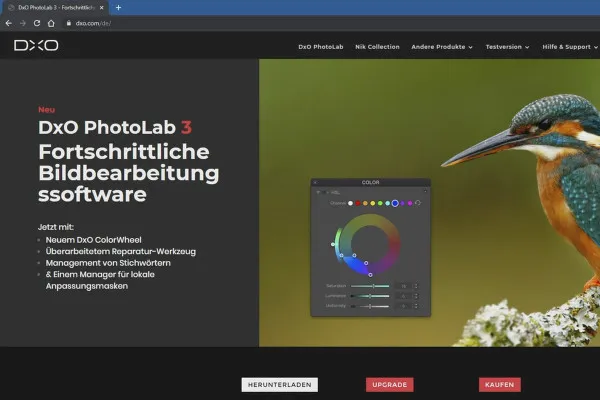Click the Saturation value stepper arrows

point(416,286)
